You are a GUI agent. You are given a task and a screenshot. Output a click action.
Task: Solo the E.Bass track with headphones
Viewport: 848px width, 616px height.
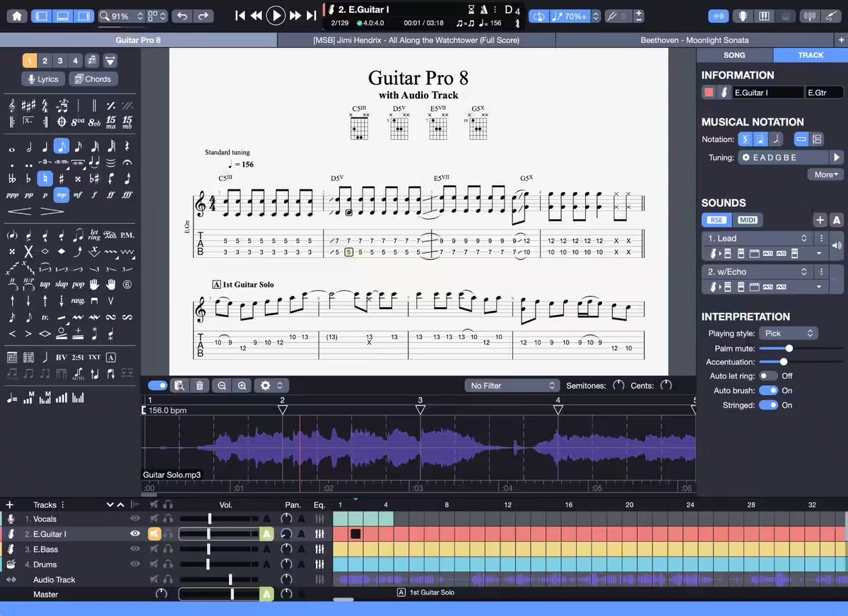tap(167, 550)
